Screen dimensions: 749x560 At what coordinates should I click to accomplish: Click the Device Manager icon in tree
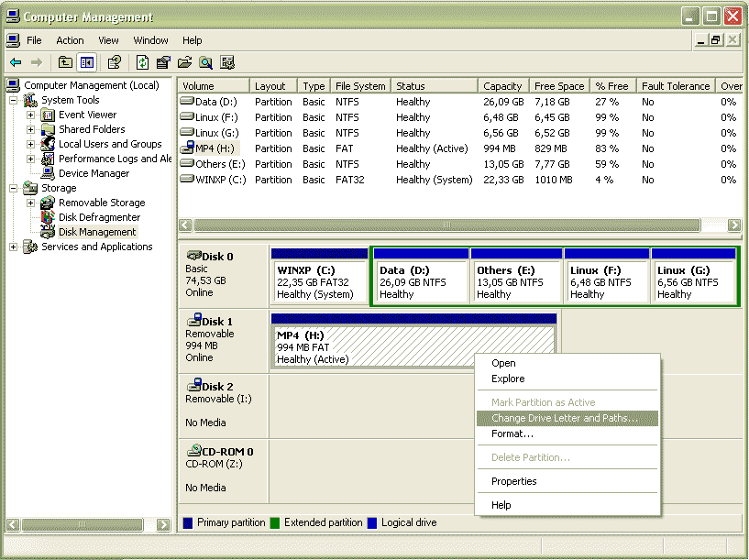(49, 173)
